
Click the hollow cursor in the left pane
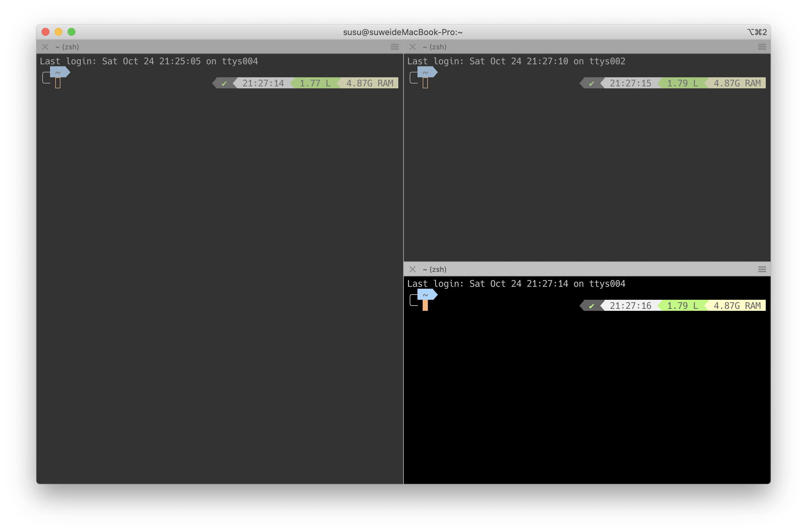58,83
